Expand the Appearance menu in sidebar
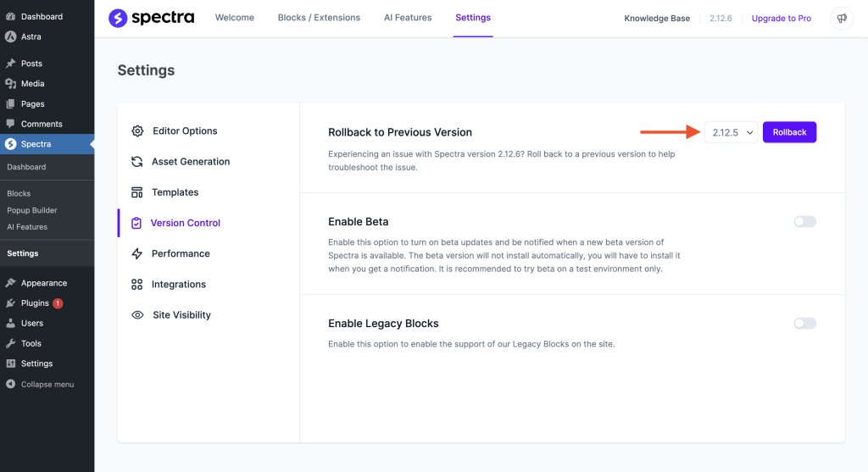Image resolution: width=868 pixels, height=472 pixels. [x=43, y=283]
